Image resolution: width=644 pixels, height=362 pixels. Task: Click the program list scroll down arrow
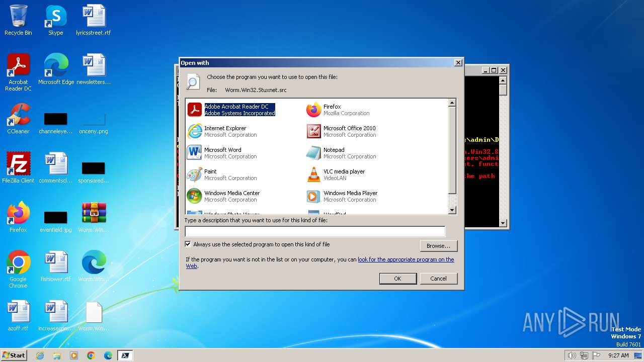click(452, 210)
